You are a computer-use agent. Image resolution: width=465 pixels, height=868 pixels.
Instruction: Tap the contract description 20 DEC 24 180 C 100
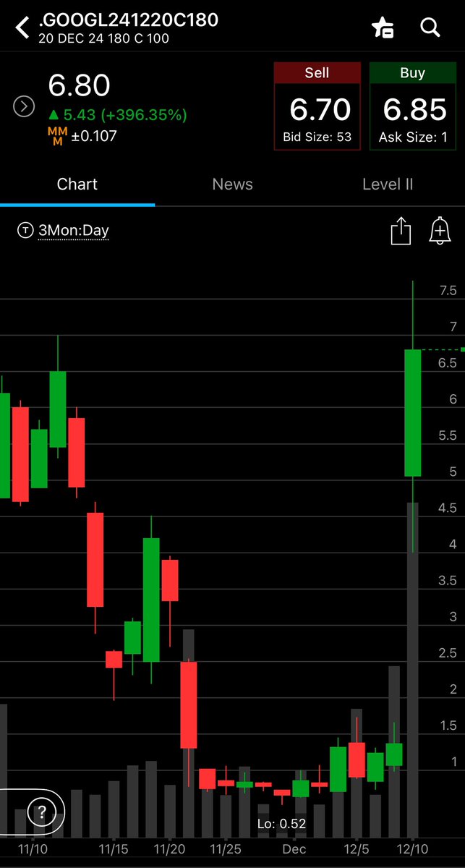[102, 38]
